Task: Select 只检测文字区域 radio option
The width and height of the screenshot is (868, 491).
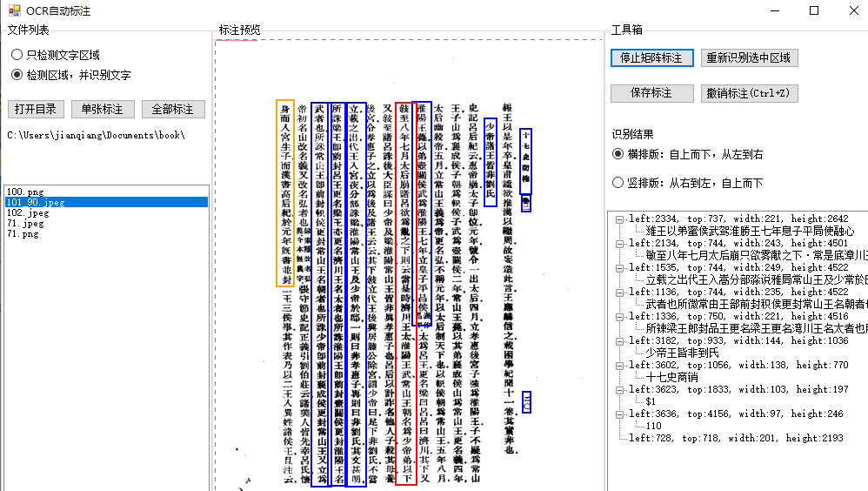Action: click(x=56, y=55)
